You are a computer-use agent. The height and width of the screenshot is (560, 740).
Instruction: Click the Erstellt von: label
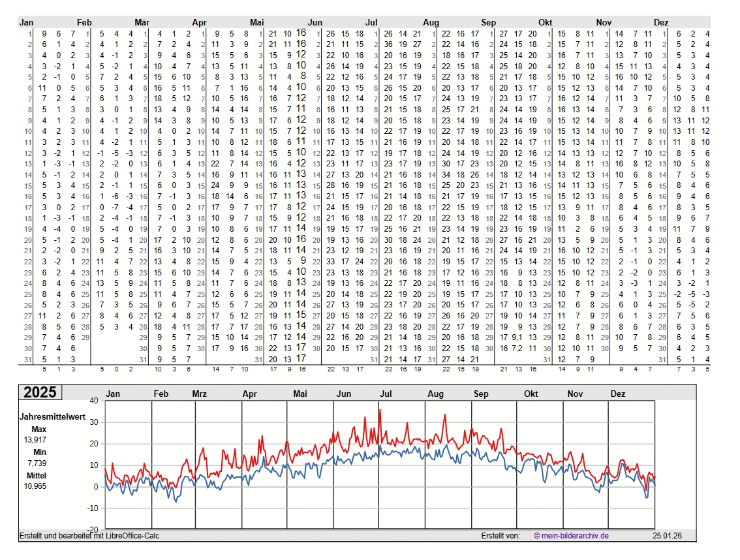tap(501, 536)
